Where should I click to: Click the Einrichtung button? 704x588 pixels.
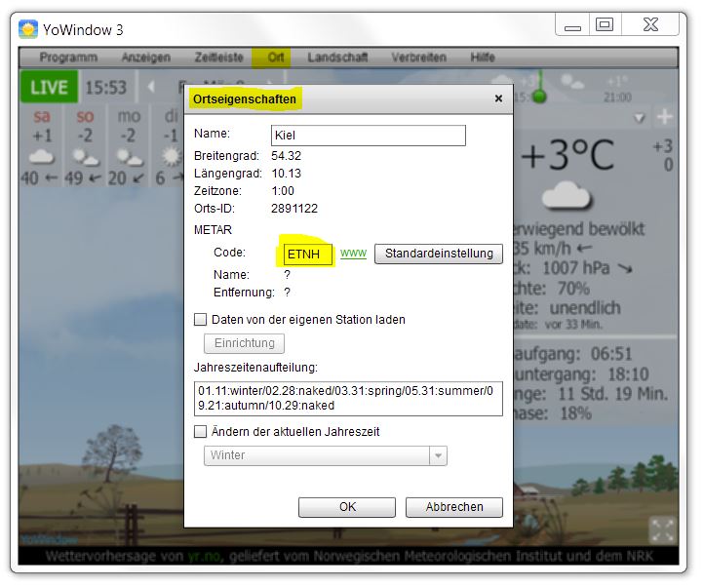click(x=244, y=343)
